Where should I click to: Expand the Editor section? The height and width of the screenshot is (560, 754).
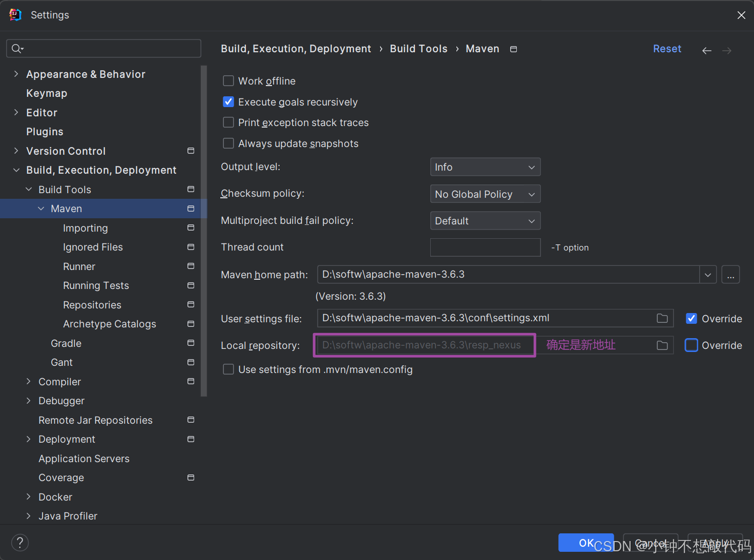tap(16, 112)
